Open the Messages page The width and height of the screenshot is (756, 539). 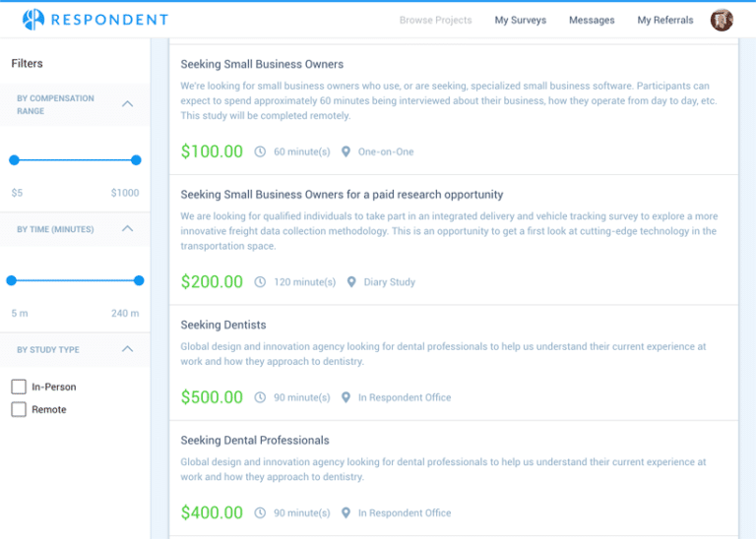pos(591,20)
